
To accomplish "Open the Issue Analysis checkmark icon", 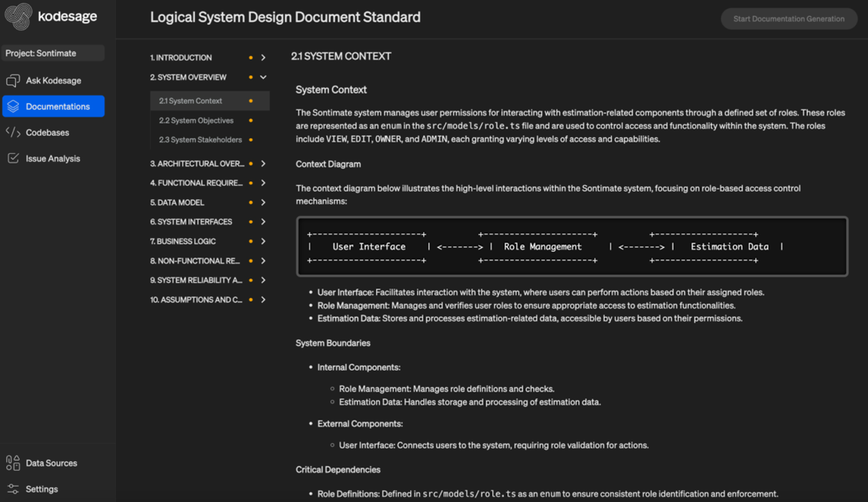I will (x=13, y=158).
